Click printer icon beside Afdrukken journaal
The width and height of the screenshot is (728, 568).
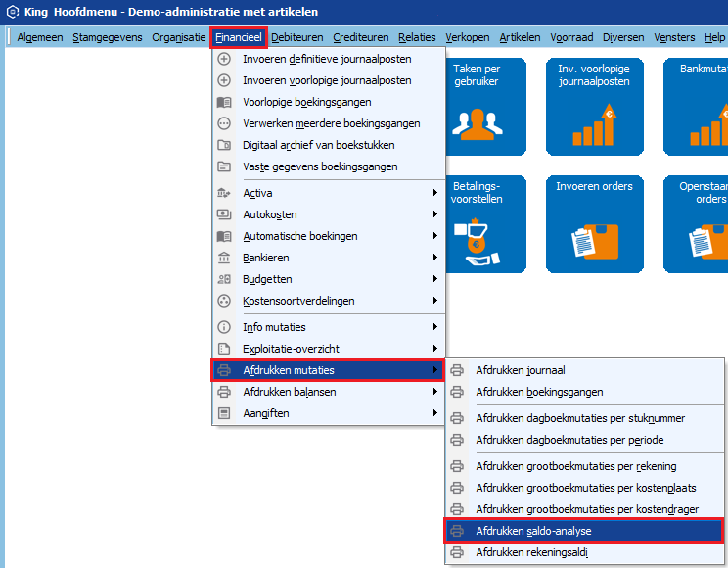click(x=457, y=370)
